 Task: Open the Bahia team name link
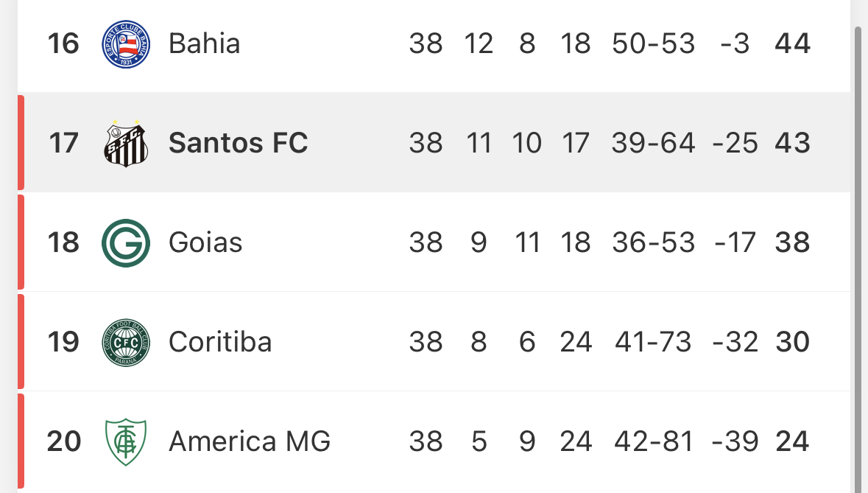(x=204, y=43)
